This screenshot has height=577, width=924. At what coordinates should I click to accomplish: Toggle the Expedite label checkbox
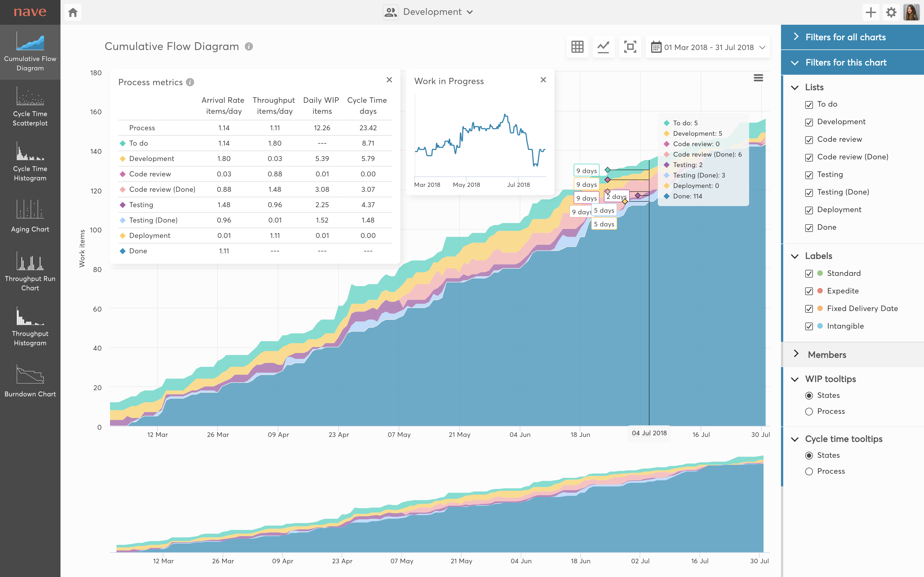(x=809, y=291)
